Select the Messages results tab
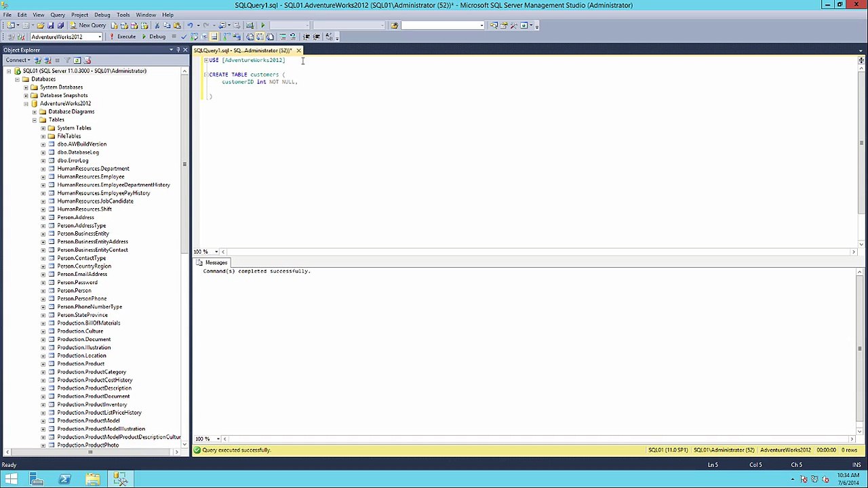 (x=212, y=262)
